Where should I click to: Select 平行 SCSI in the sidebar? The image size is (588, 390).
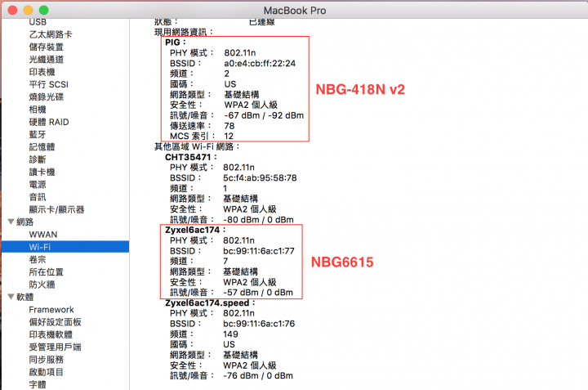(x=49, y=84)
